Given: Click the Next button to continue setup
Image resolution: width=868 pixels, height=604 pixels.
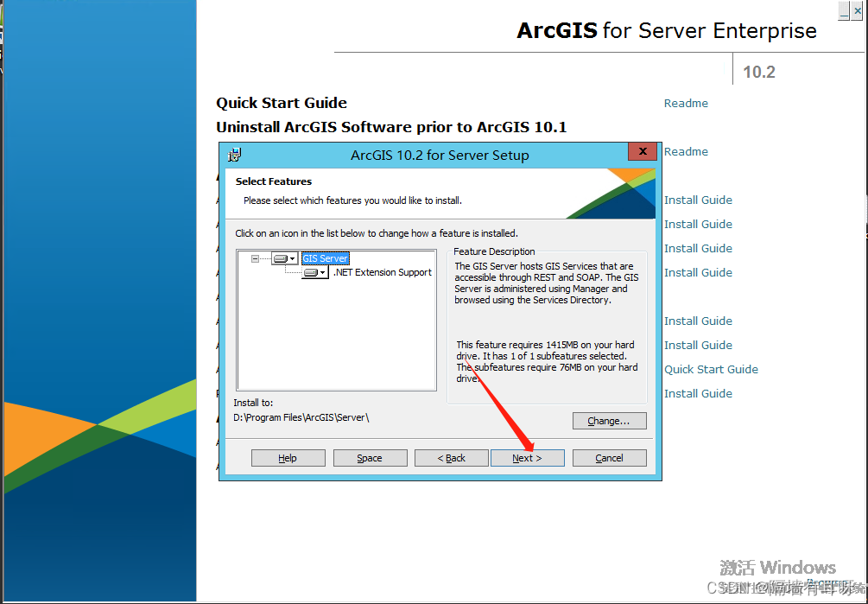Looking at the screenshot, I should 527,457.
